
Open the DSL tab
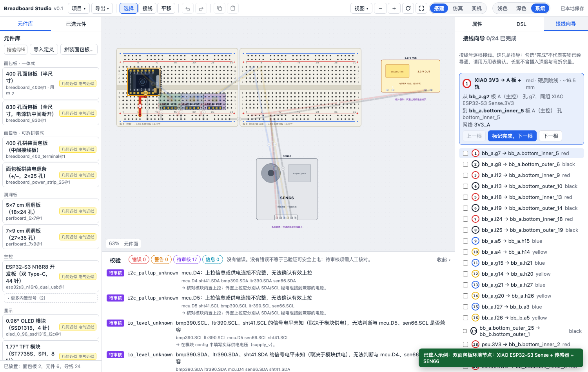pyautogui.click(x=521, y=24)
